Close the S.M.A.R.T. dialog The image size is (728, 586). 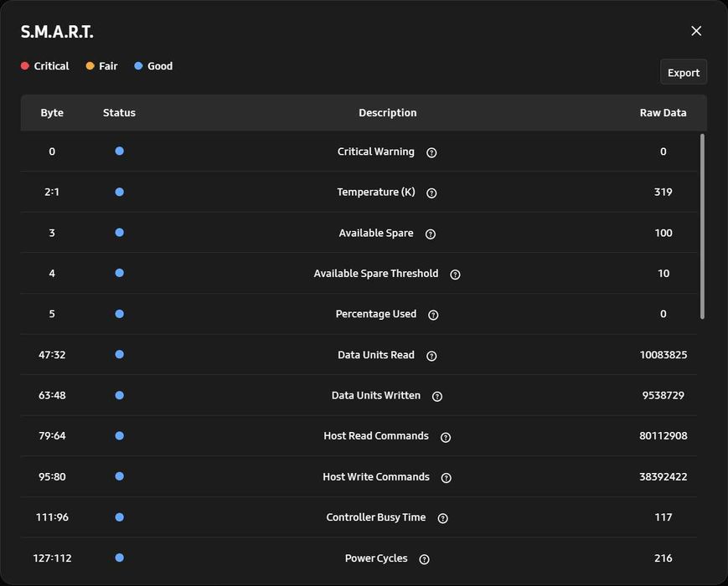[x=696, y=31]
